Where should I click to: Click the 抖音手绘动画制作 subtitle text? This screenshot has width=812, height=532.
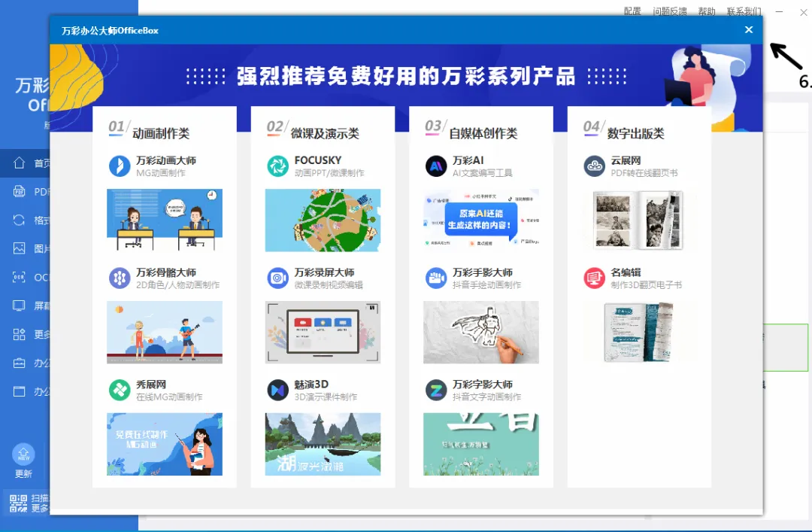point(486,285)
